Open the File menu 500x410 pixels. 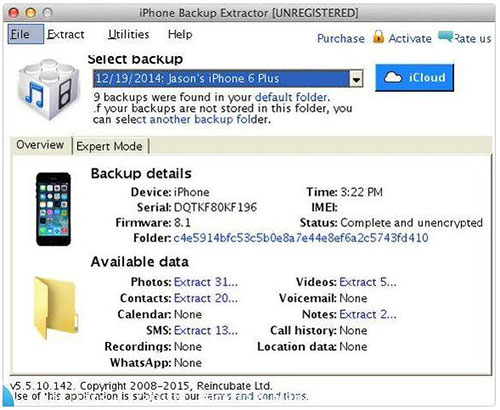(x=26, y=34)
